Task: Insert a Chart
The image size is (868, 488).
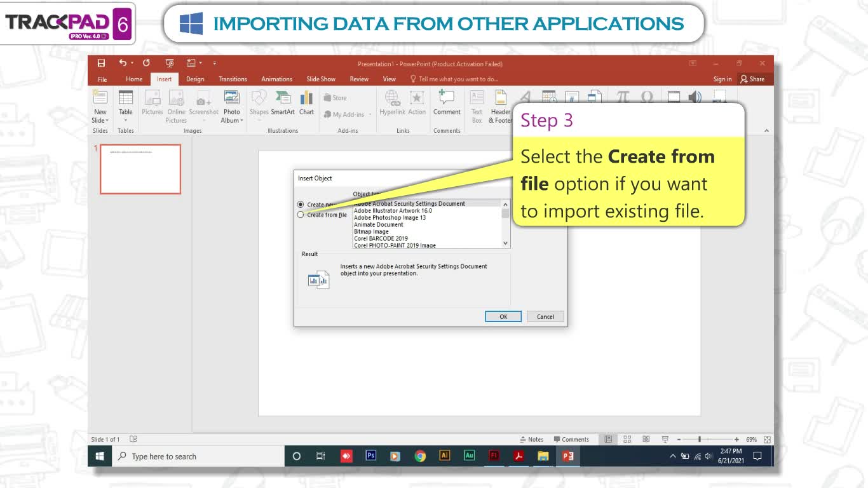Action: 306,102
